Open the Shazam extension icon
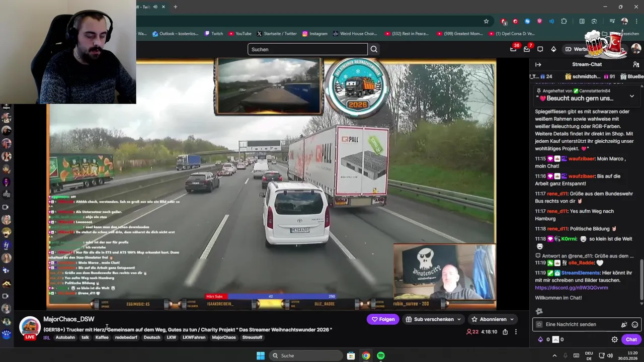This screenshot has height=362, width=644. [527, 21]
